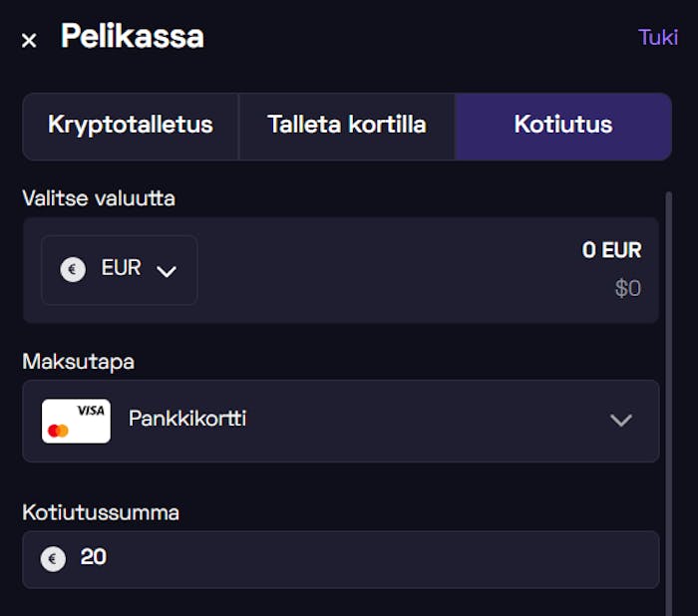Expand the Maksutapa chevron arrow

click(x=621, y=420)
